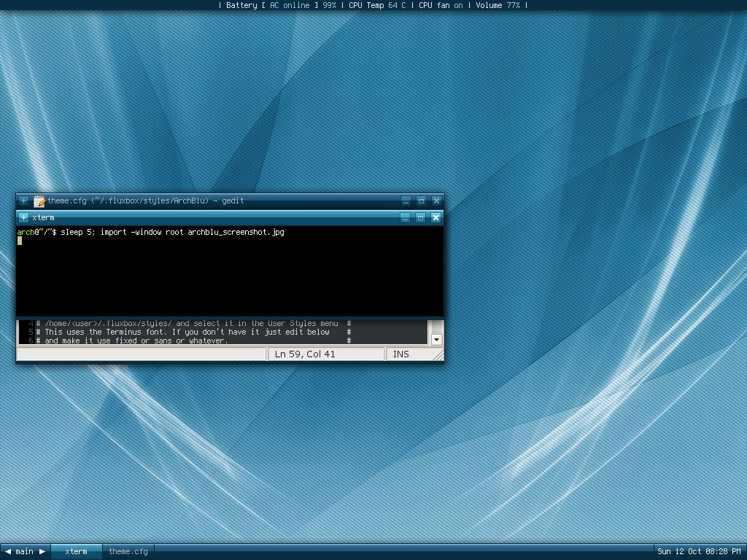This screenshot has width=747, height=560.
Task: Click the stick button on xterm titlebar
Action: 23,217
